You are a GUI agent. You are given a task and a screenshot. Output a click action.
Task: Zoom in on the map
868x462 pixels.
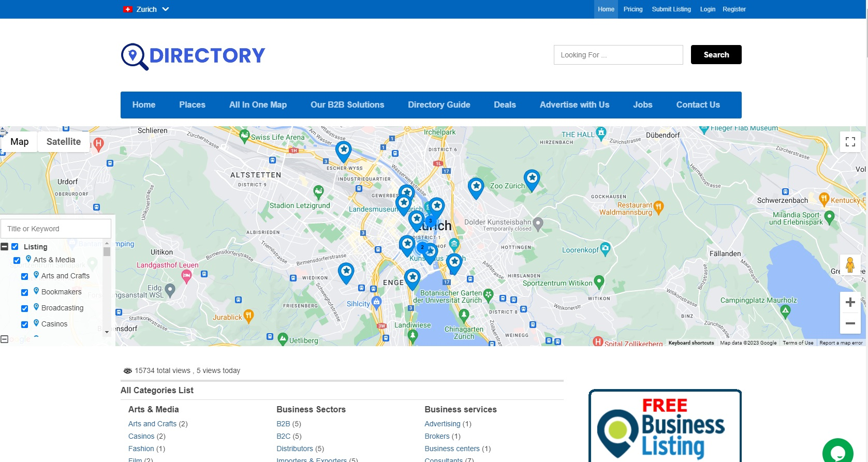[850, 302]
